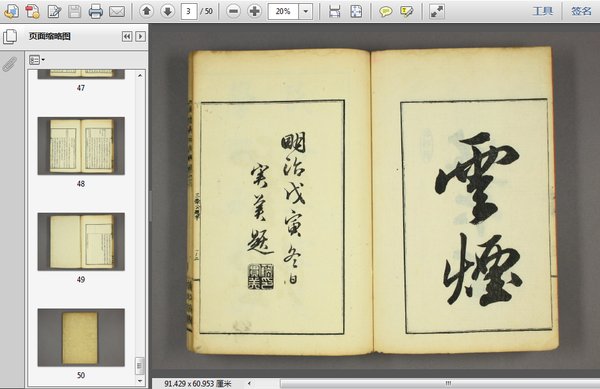Click the page number input field
Image resolution: width=600 pixels, height=389 pixels.
tap(189, 11)
